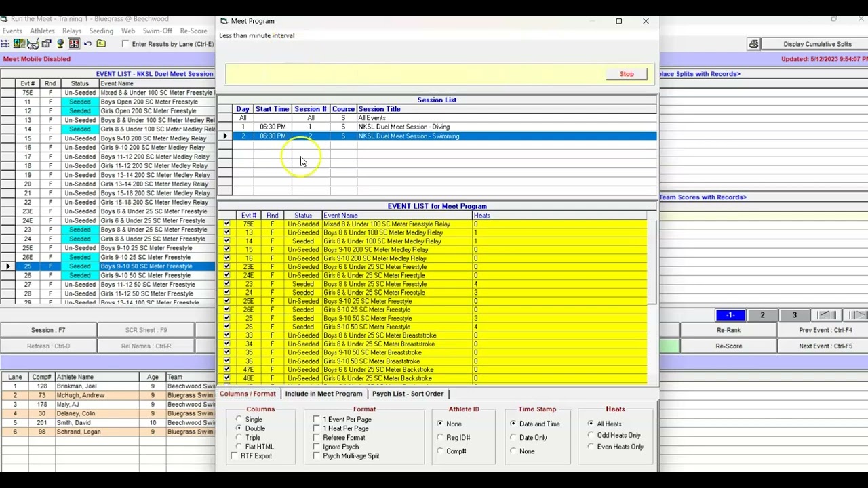Uncheck event 75E in Meet Program list
Screen dimensions: 868x488
coord(226,224)
